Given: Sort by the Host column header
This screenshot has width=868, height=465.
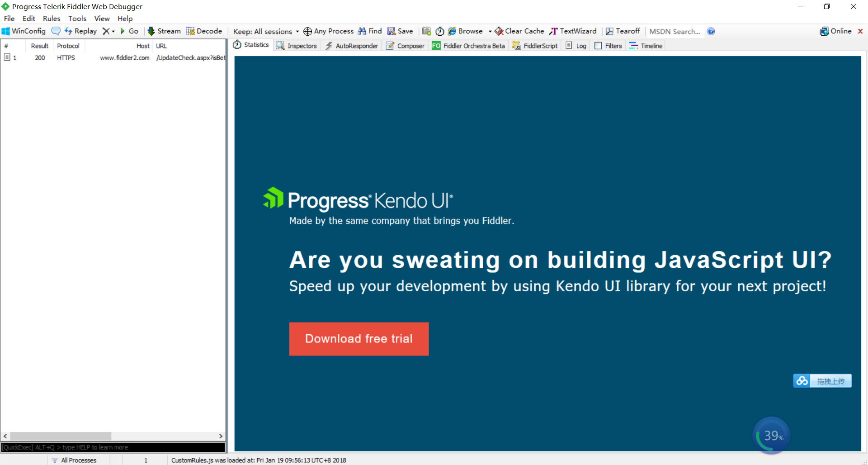Looking at the screenshot, I should point(119,46).
